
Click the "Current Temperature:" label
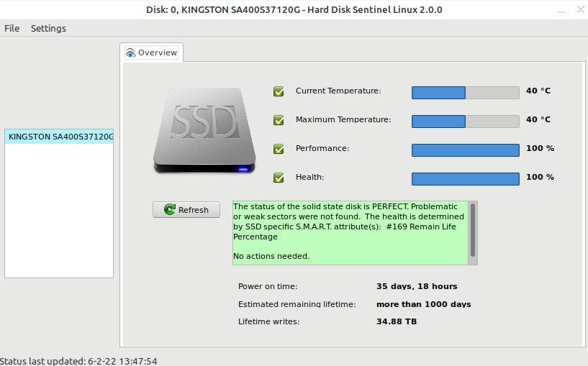[x=338, y=91]
